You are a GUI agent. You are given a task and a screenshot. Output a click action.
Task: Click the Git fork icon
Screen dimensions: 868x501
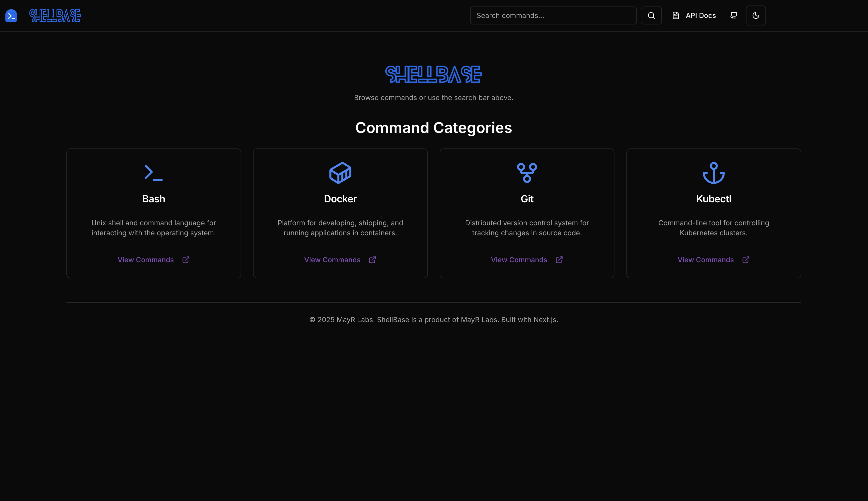(x=527, y=173)
